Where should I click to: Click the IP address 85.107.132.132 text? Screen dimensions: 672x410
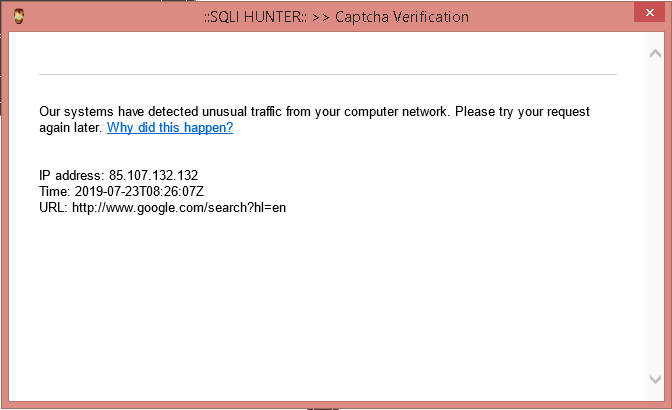point(119,175)
